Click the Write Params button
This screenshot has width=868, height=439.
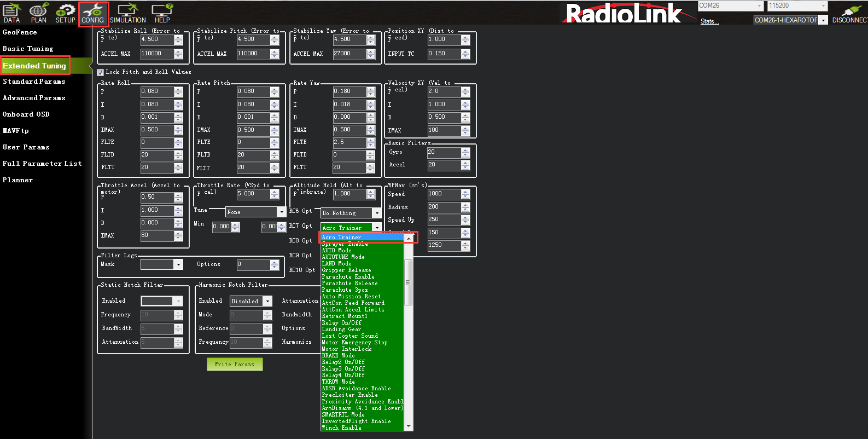pyautogui.click(x=235, y=364)
